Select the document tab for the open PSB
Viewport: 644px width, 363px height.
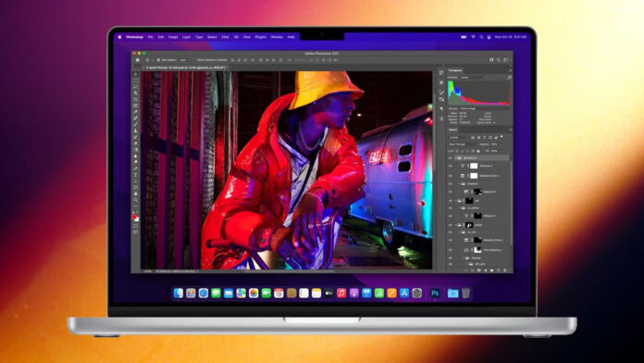[186, 68]
